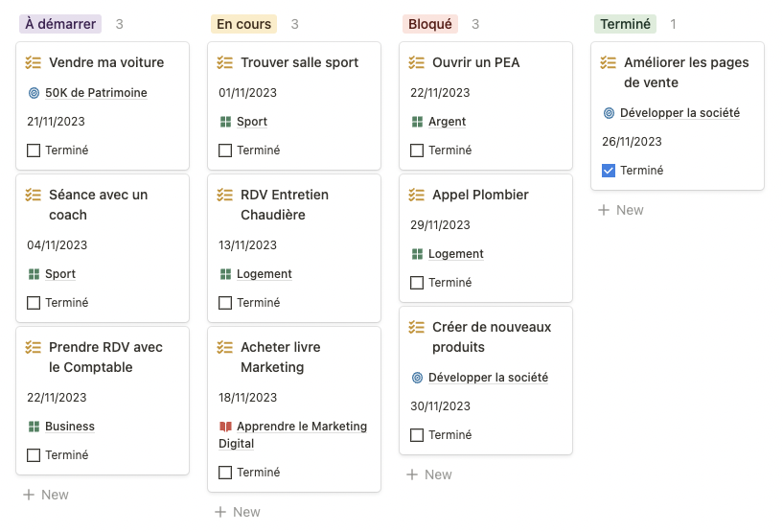The image size is (783, 532).
Task: Click the target icon beside 50K de Patrimoine
Action: (34, 93)
